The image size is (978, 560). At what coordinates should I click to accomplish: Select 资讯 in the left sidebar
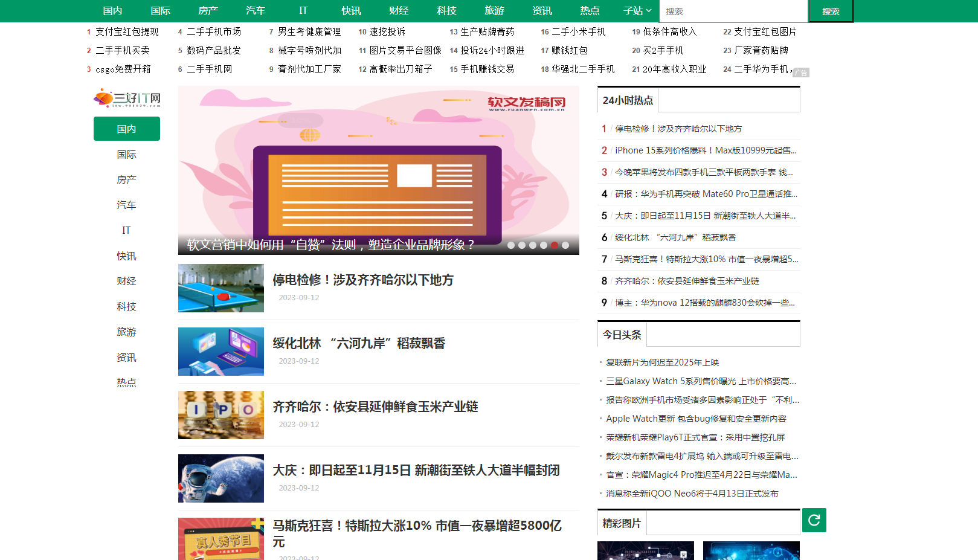pyautogui.click(x=127, y=358)
